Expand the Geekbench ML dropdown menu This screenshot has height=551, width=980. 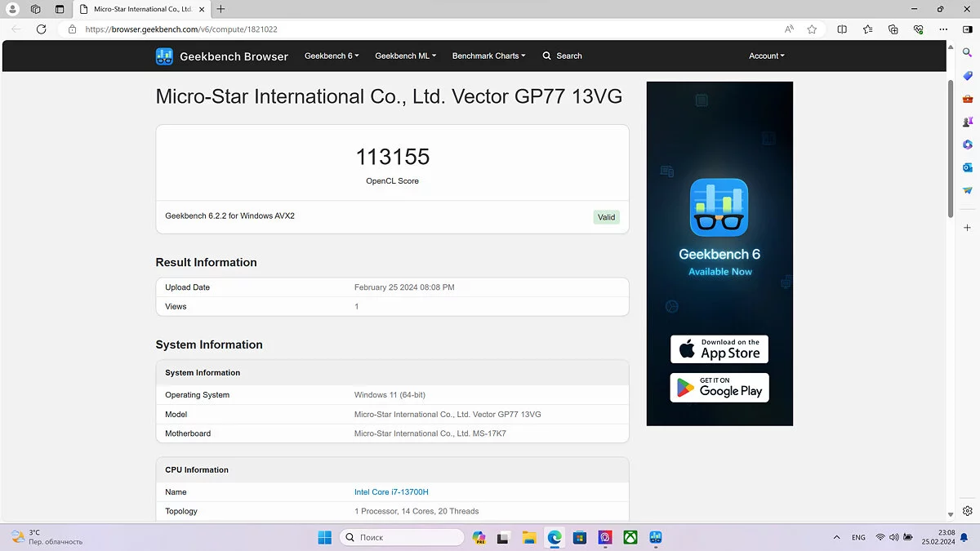pyautogui.click(x=406, y=56)
